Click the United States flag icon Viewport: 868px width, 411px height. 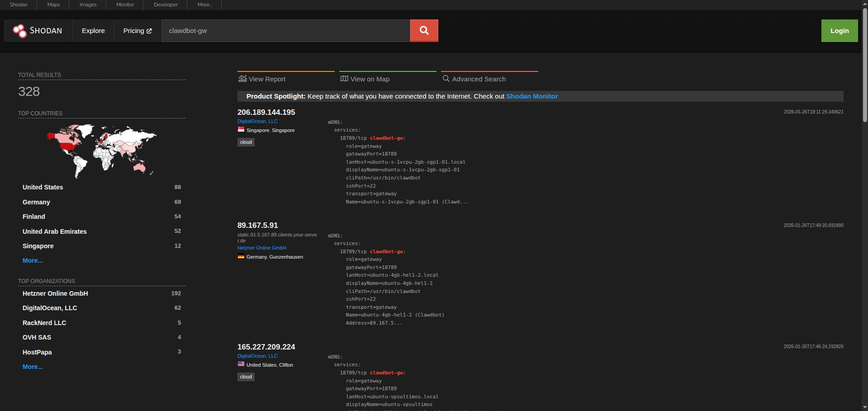241,364
